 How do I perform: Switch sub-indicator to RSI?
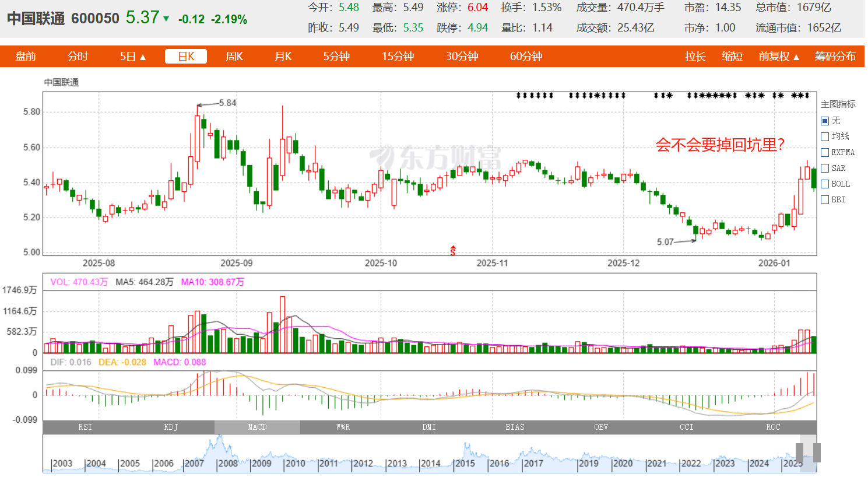(x=85, y=427)
